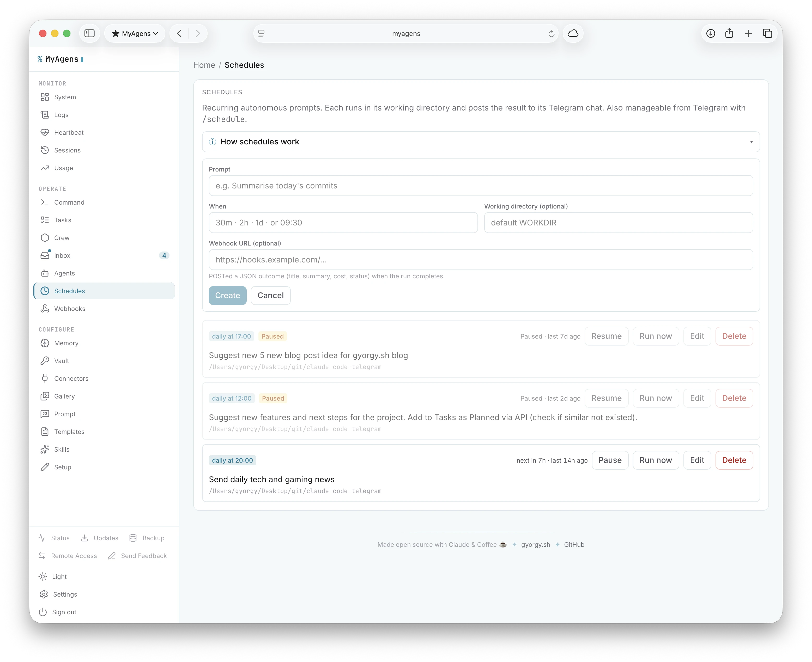This screenshot has width=812, height=662.
Task: Click the Webhook URL input field
Action: (481, 260)
